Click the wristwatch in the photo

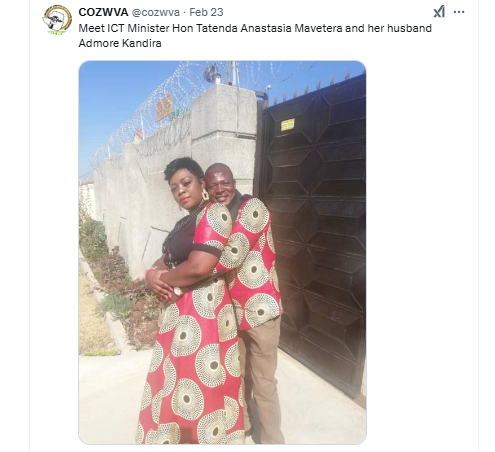(178, 291)
